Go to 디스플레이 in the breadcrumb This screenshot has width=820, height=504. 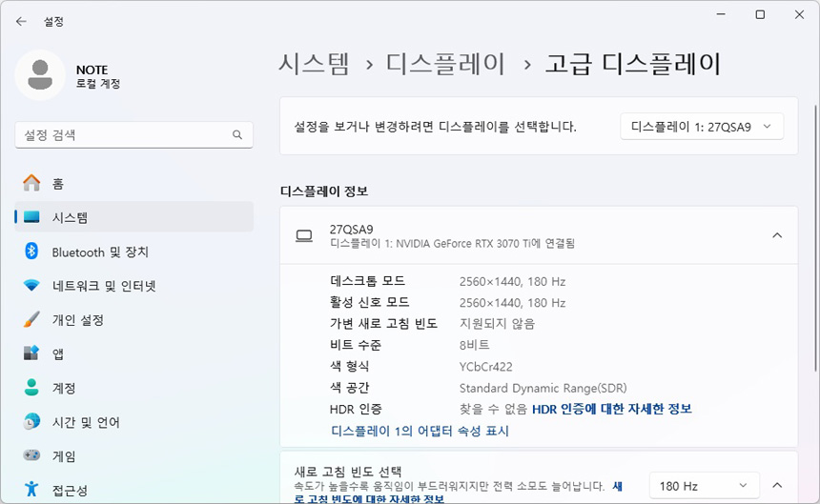pyautogui.click(x=445, y=64)
